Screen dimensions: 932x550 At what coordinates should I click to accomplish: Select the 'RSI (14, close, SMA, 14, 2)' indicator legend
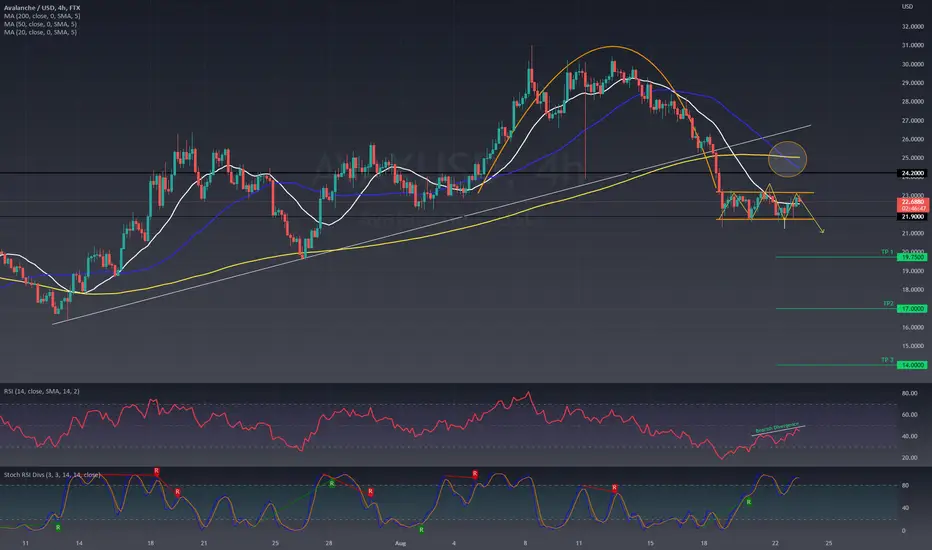pos(42,391)
